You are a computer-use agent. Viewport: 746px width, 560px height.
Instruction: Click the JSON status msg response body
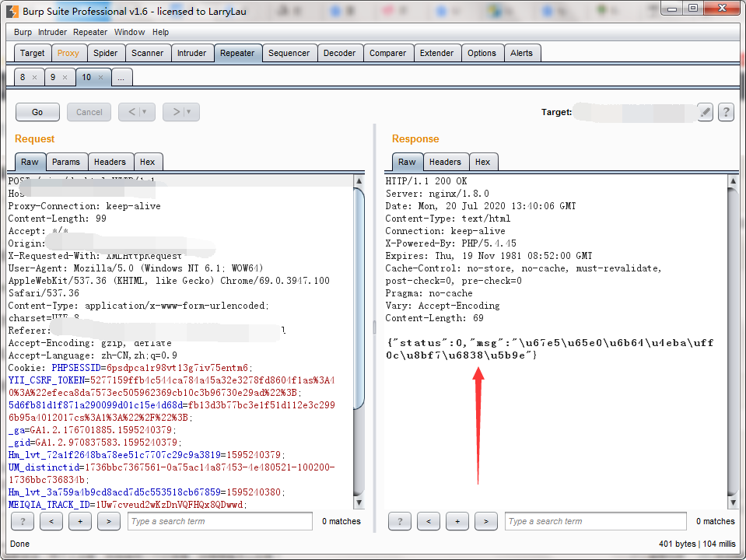[x=550, y=348]
